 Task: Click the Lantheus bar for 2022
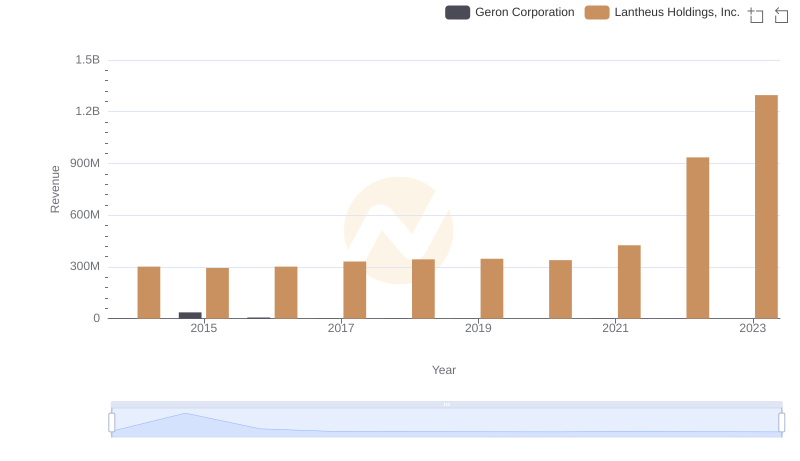[x=697, y=238]
